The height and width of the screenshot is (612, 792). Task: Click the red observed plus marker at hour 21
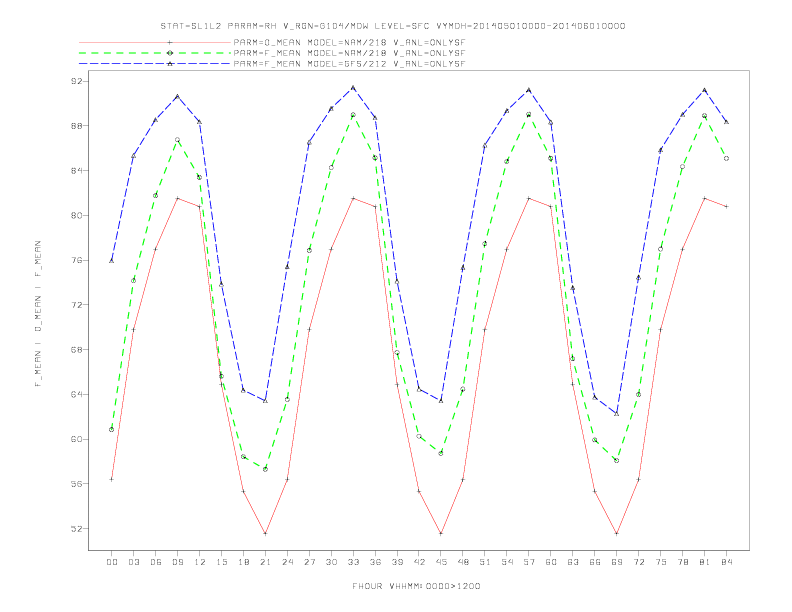pos(265,533)
